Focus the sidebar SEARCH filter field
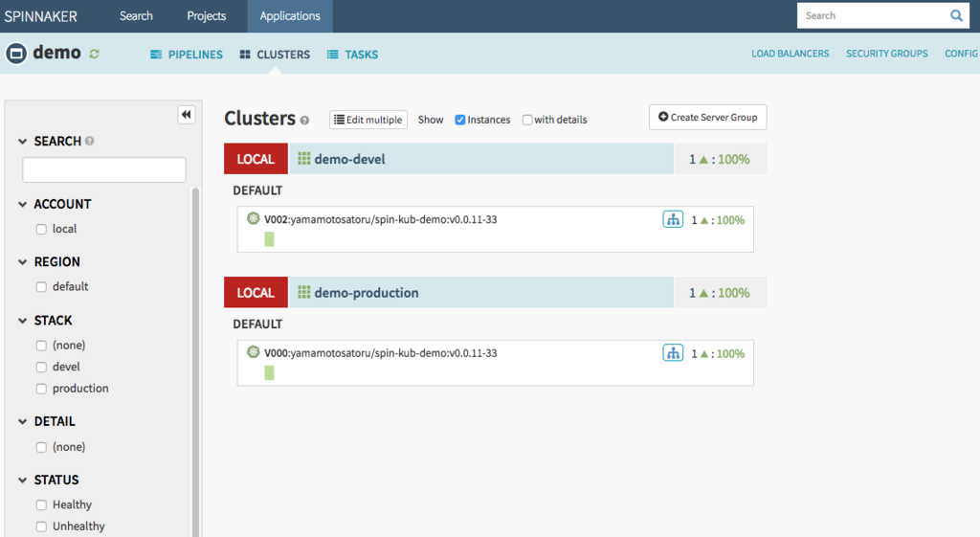 (104, 169)
